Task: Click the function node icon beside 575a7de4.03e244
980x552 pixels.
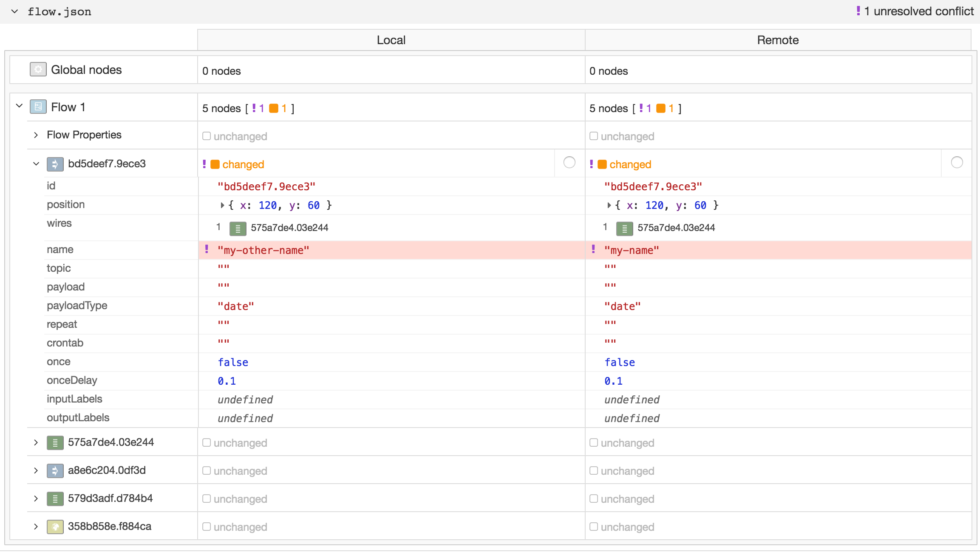Action: [x=55, y=442]
